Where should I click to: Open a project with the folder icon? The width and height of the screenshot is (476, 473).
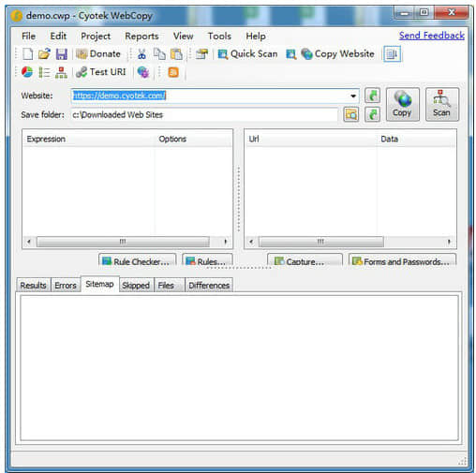pos(44,54)
